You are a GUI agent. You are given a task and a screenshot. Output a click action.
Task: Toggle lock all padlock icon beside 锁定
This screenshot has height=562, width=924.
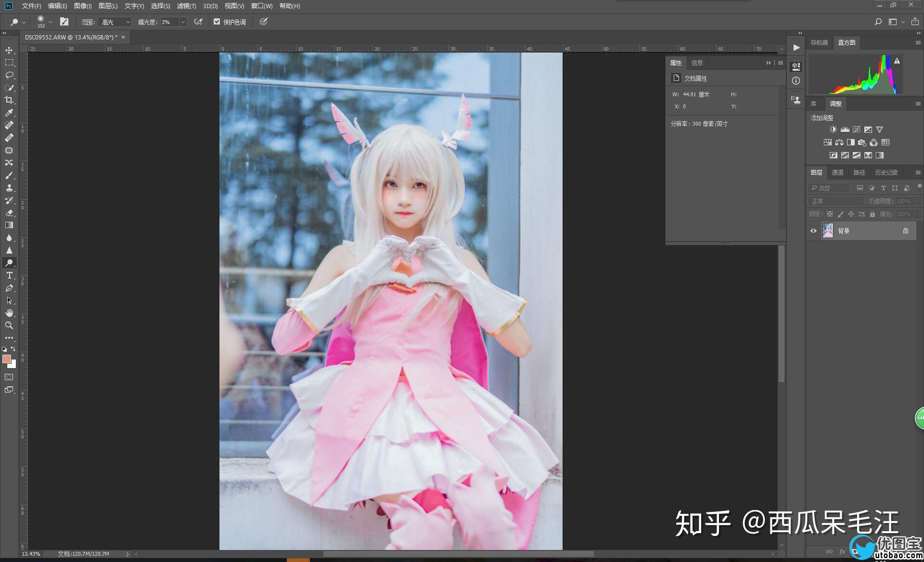pyautogui.click(x=873, y=214)
